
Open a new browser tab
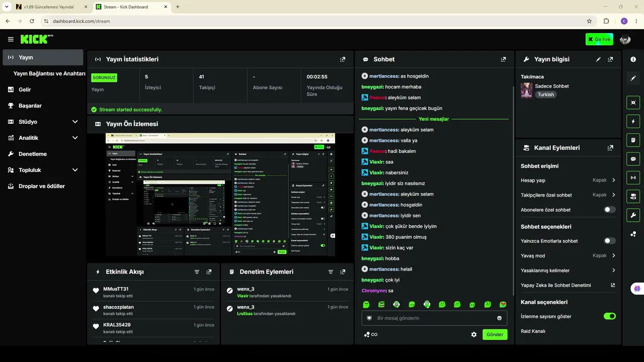tap(178, 7)
